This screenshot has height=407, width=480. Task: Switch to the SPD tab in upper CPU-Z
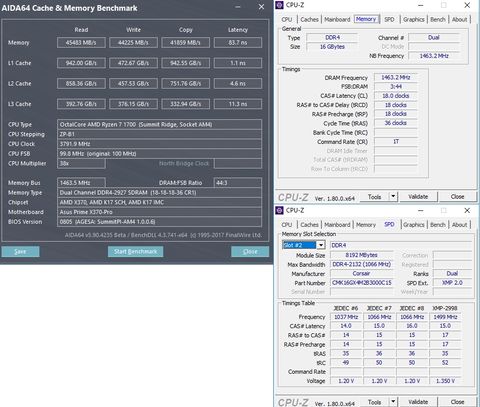click(389, 19)
